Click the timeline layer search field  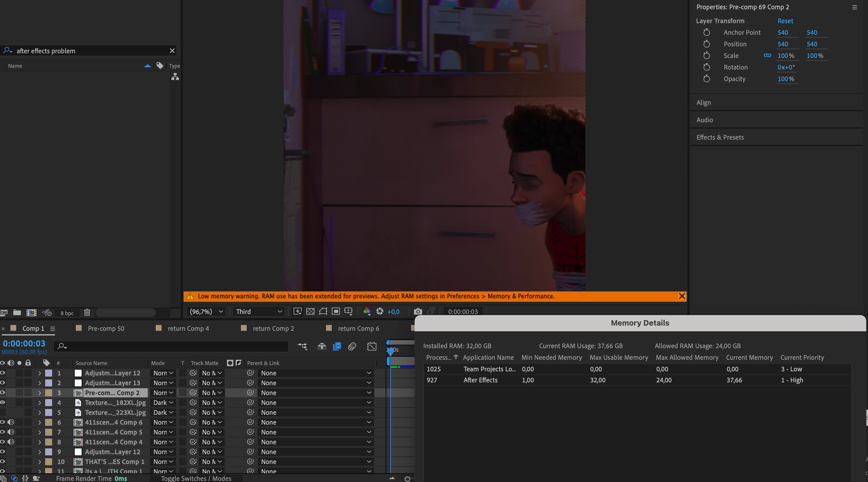point(172,346)
